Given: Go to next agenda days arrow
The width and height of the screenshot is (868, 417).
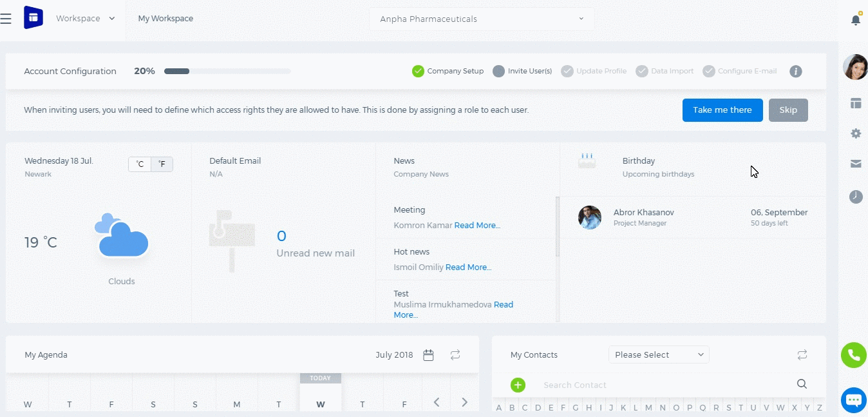Looking at the screenshot, I should (465, 402).
